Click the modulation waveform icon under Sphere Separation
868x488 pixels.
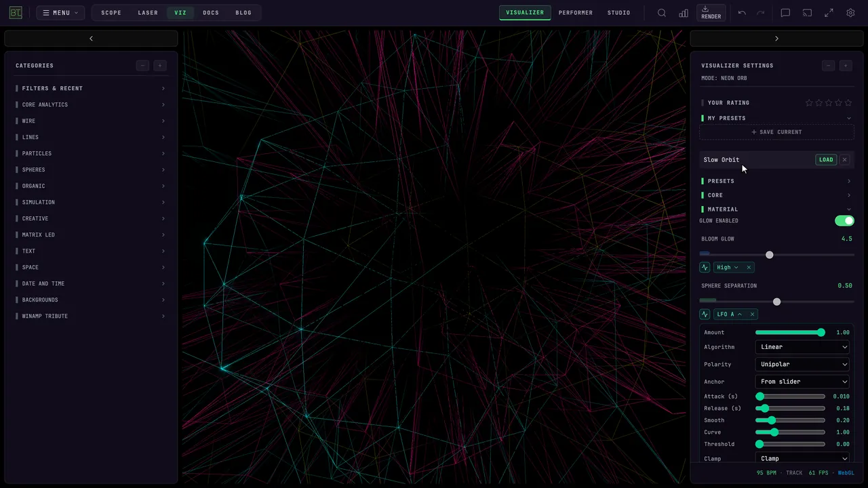pos(705,314)
